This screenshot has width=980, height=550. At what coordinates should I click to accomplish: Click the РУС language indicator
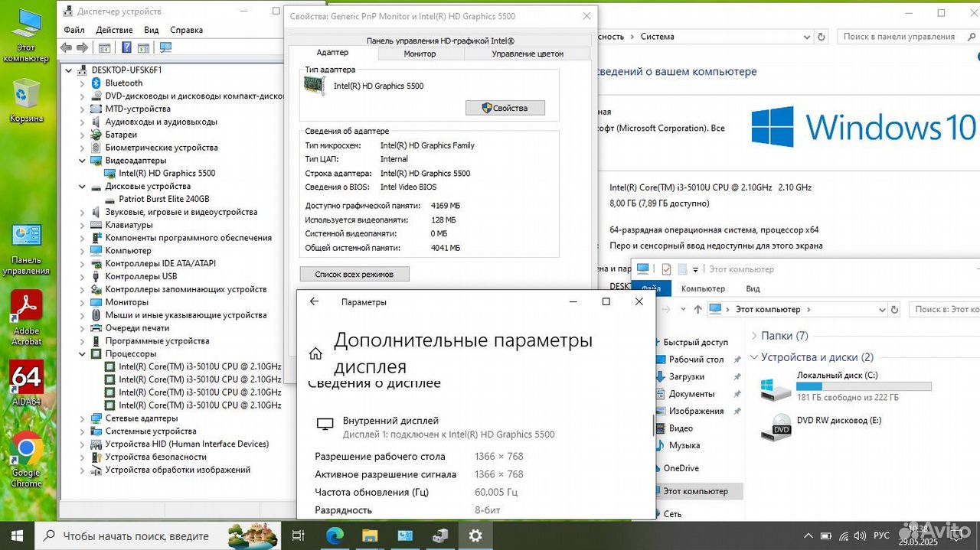point(881,535)
